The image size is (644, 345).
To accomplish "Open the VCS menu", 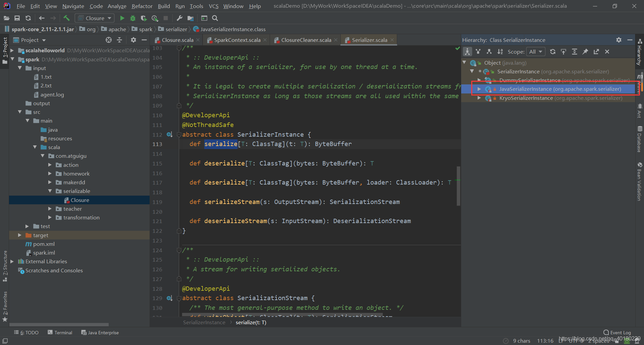I will pos(214,6).
